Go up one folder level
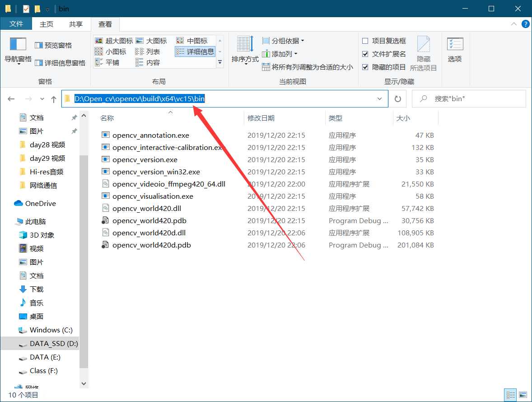532x402 pixels. (x=54, y=99)
